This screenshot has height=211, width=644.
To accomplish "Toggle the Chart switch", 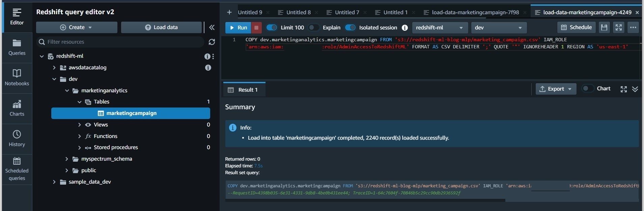I will (588, 89).
